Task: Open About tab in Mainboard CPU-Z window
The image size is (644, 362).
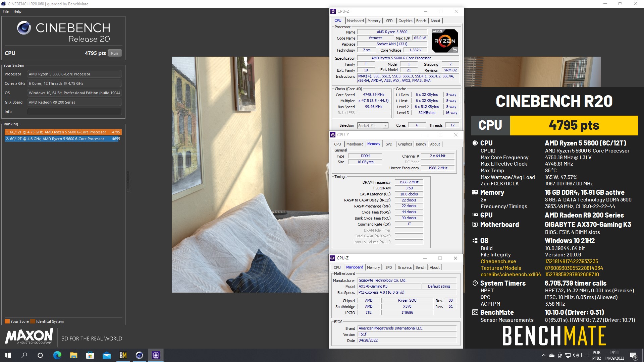Action: pyautogui.click(x=435, y=267)
